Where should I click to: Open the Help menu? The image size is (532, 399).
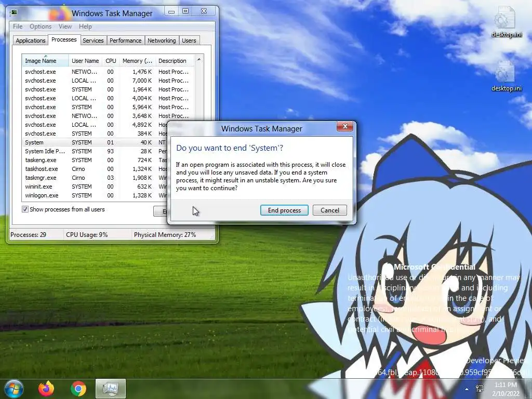pyautogui.click(x=85, y=26)
